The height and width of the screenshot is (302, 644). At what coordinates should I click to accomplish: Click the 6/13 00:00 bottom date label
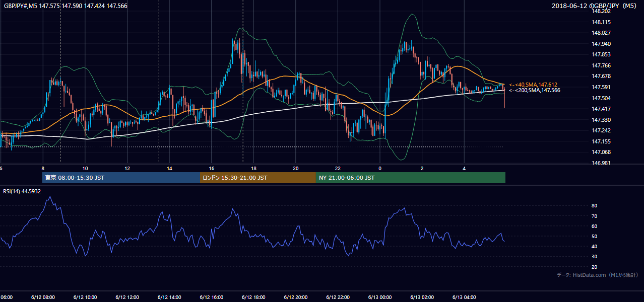(x=379, y=297)
